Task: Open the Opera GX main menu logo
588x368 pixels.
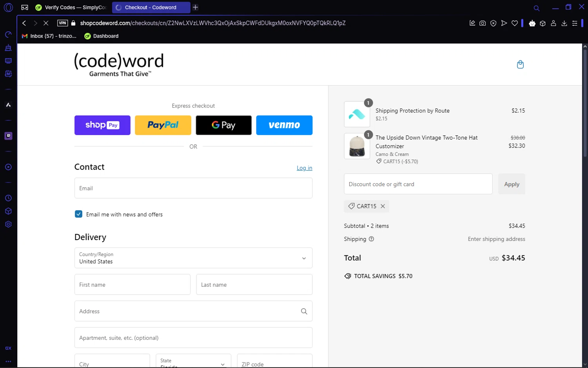Action: (x=8, y=7)
